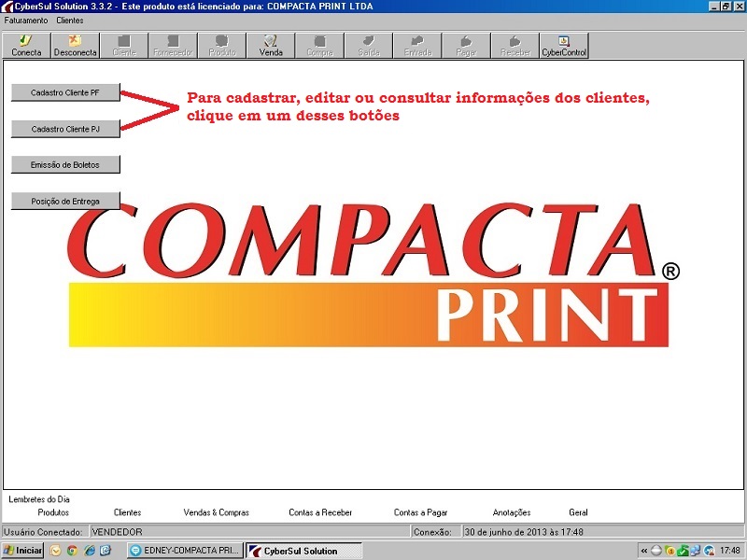This screenshot has height=560, width=747.
Task: Click the CyberSul title bar app icon
Action: (x=7, y=7)
